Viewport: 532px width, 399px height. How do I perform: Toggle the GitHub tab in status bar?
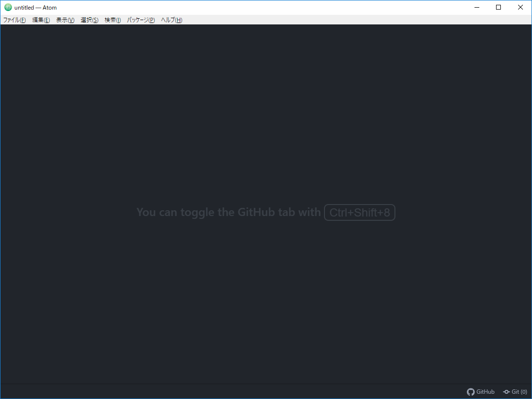[480, 392]
